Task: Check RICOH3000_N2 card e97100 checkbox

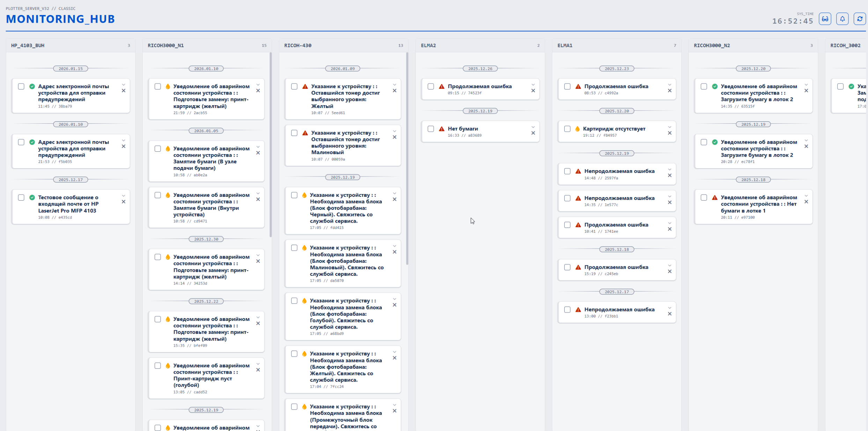Action: [704, 197]
